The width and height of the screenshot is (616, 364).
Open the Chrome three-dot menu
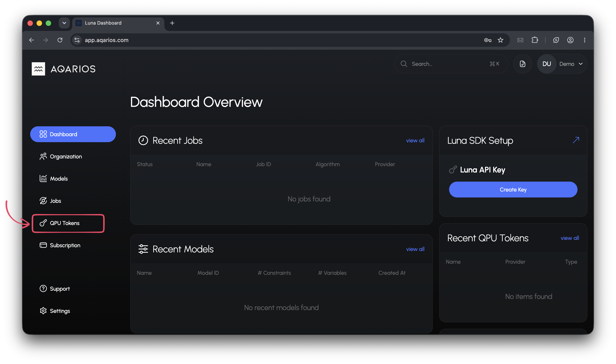coord(584,40)
